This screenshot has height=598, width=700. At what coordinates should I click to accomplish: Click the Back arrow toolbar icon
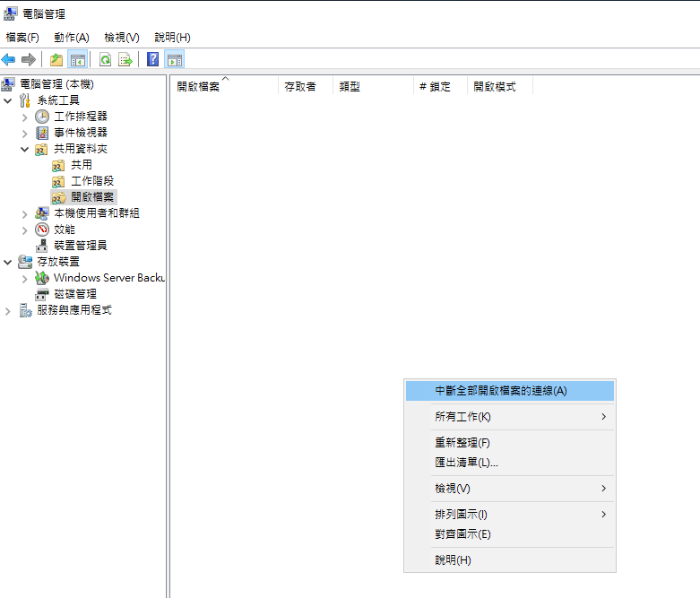coord(8,59)
